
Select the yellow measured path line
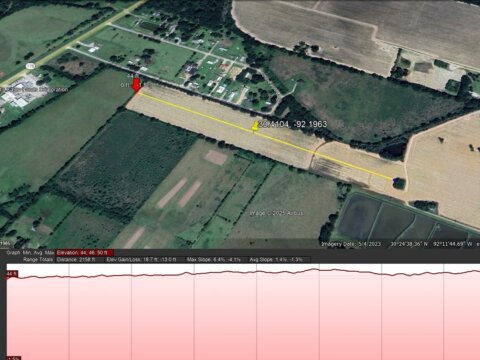pyautogui.click(x=265, y=136)
